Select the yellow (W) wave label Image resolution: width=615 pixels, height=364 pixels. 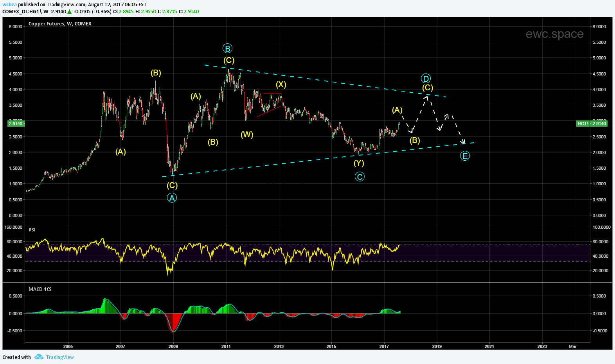(x=247, y=134)
